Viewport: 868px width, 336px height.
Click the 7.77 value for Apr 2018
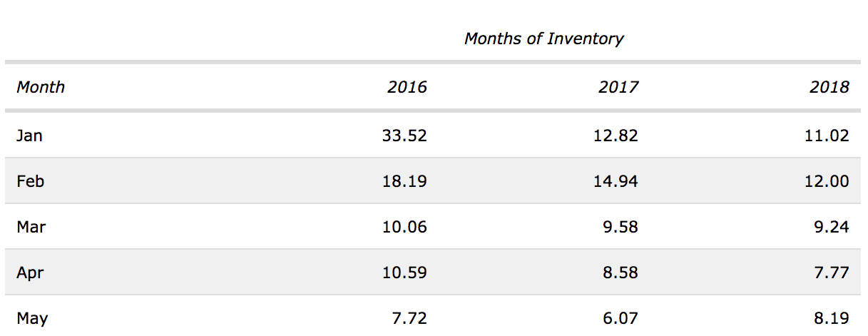pyautogui.click(x=831, y=273)
